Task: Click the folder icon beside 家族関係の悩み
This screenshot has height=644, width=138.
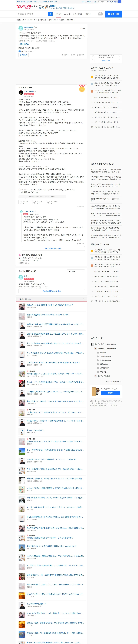Action: pos(98,360)
